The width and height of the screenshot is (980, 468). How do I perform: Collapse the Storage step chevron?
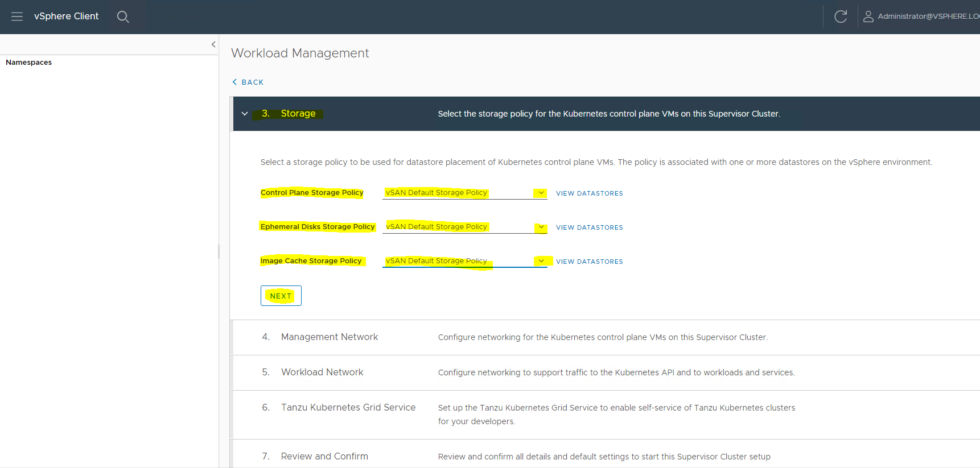click(x=245, y=114)
